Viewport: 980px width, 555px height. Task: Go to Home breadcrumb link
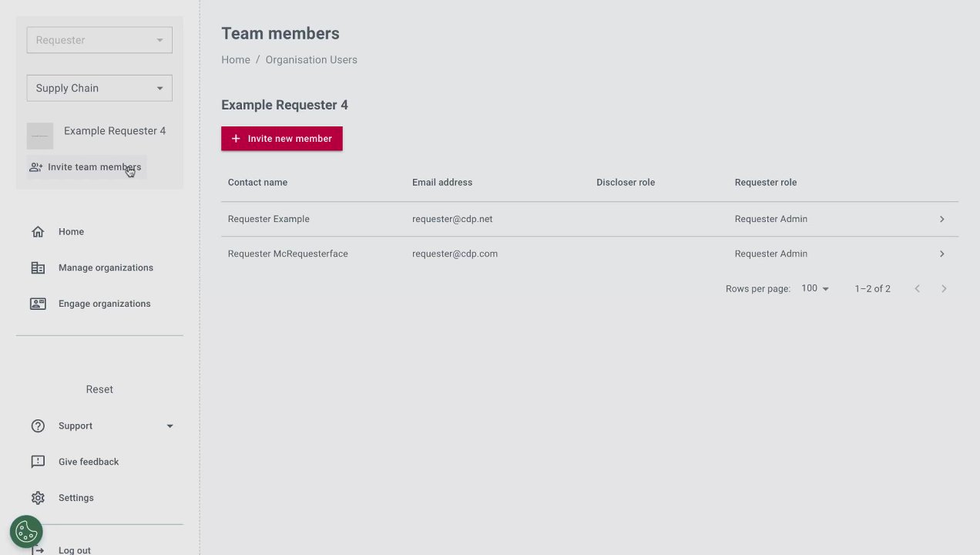236,60
